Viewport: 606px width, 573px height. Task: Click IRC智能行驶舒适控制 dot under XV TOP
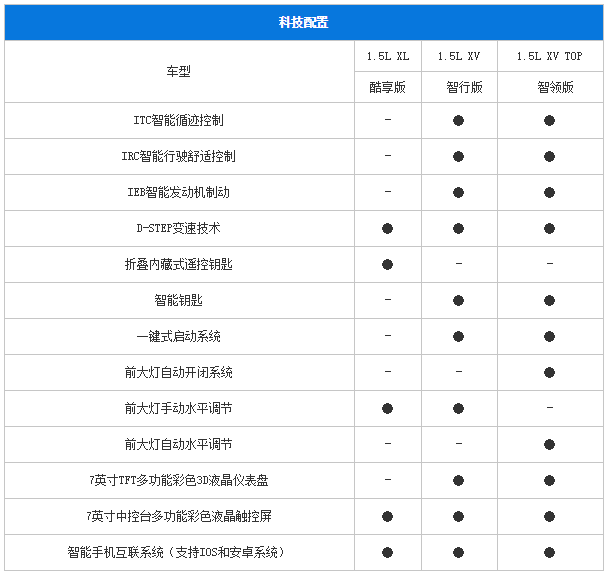tap(549, 157)
